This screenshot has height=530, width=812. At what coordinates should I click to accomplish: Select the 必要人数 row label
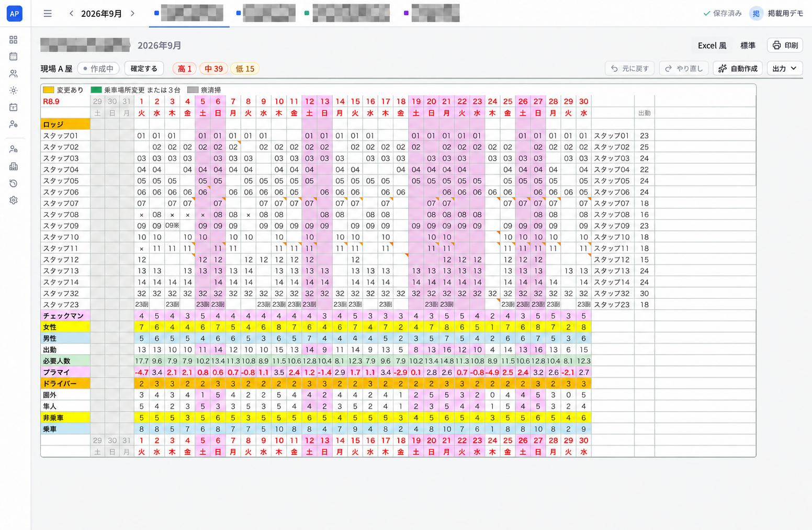(x=65, y=361)
